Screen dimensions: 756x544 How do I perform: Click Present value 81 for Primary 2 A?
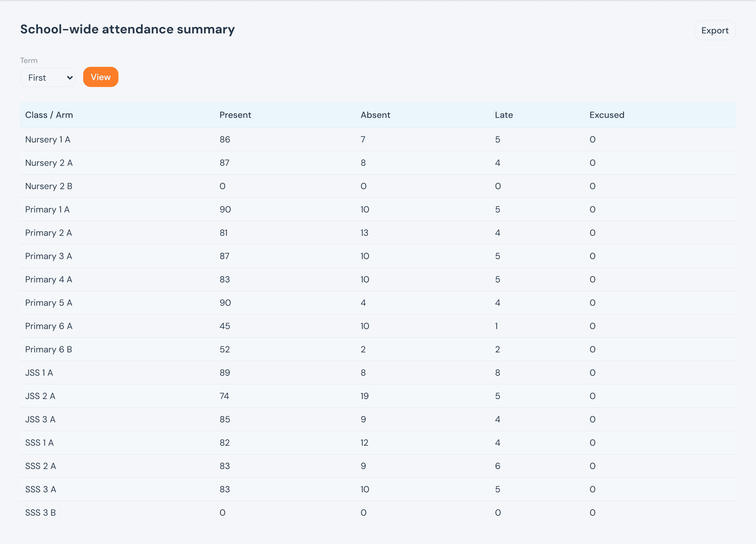[x=224, y=233]
